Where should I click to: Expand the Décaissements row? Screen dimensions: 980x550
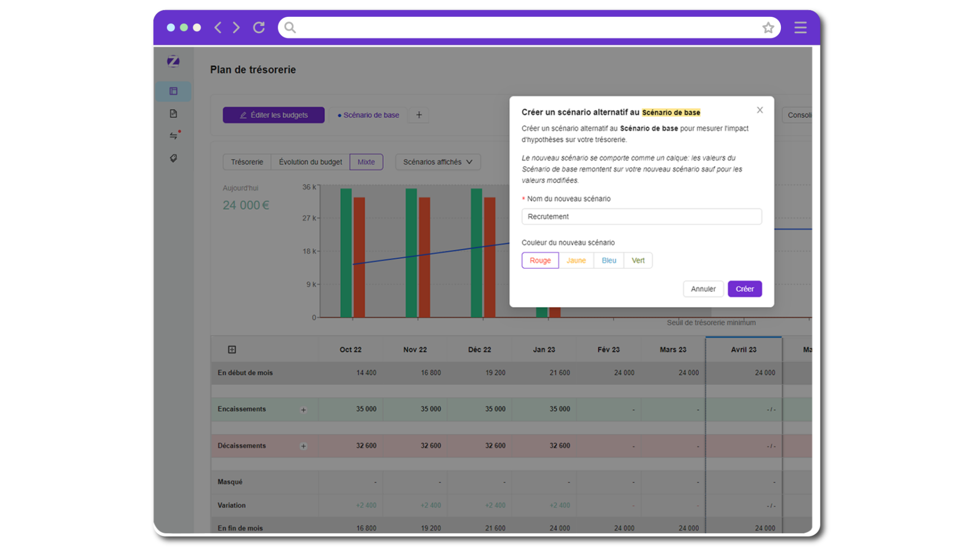(304, 446)
